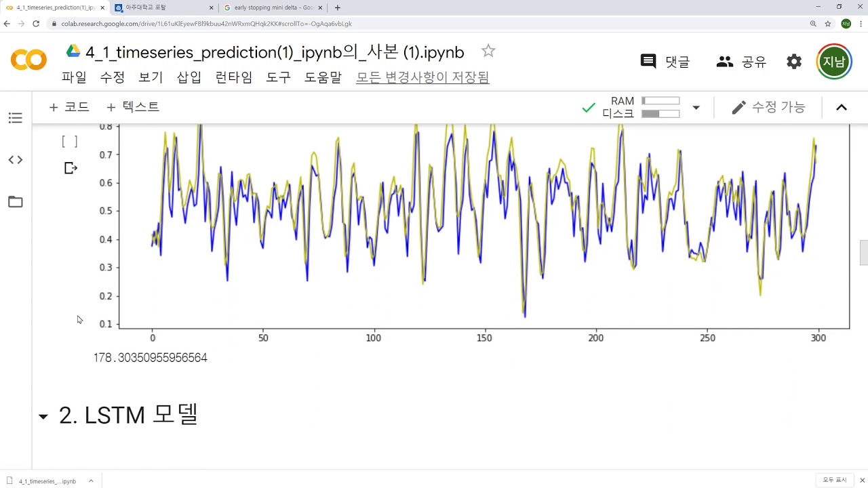This screenshot has height=488, width=868.
Task: Add a code cell with + 코드
Action: pos(69,107)
